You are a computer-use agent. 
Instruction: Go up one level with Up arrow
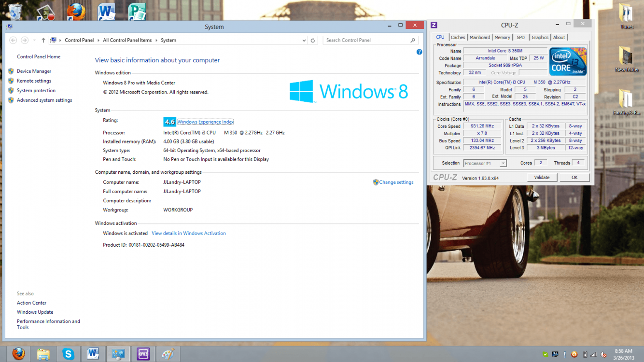coord(43,40)
